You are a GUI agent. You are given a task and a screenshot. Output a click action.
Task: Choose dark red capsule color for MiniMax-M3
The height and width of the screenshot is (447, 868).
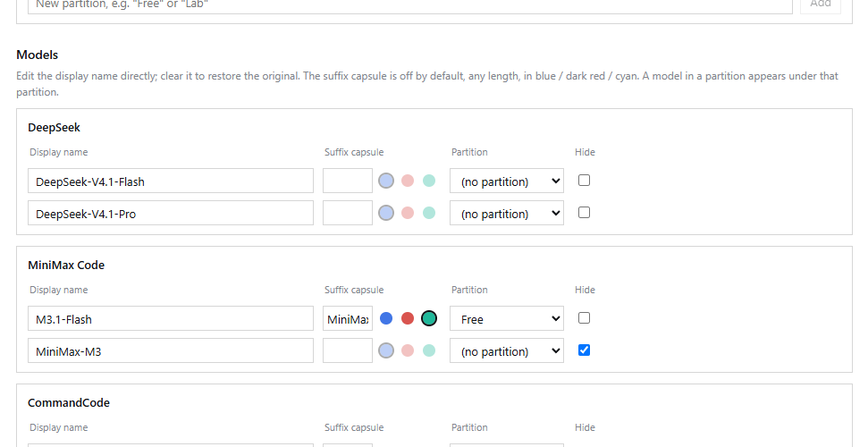tap(408, 350)
